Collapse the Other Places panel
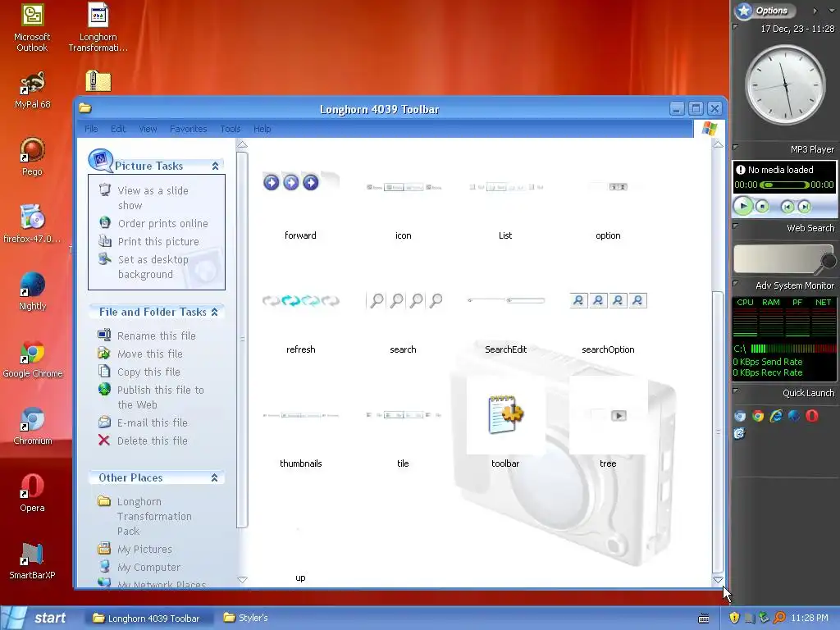This screenshot has width=840, height=630. click(x=214, y=477)
